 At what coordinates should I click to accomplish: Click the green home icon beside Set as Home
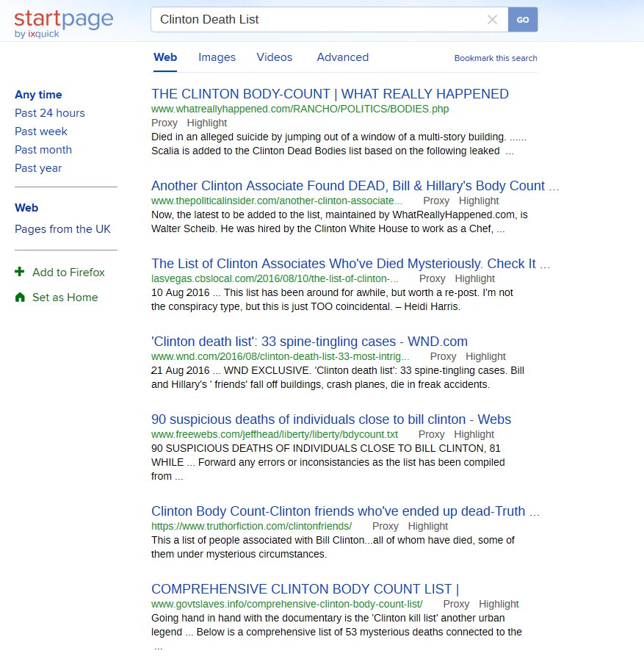tap(20, 297)
